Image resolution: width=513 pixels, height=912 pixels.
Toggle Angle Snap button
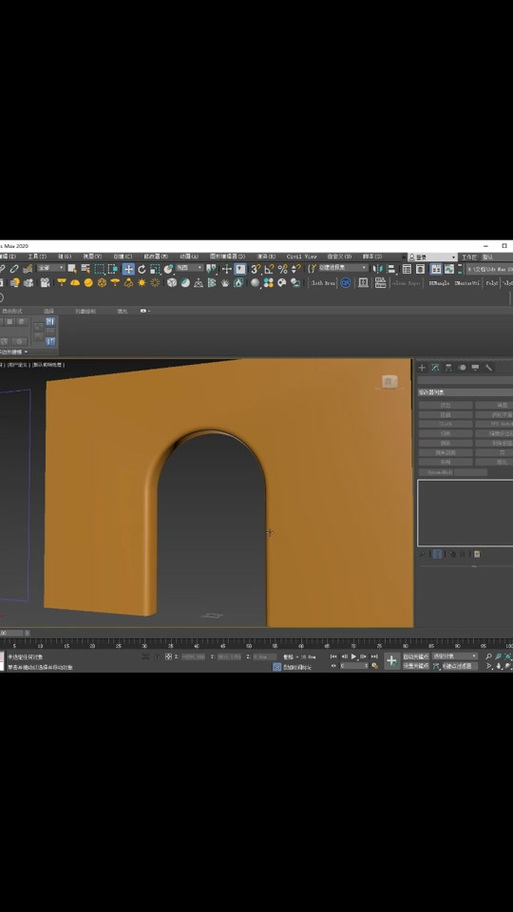click(x=268, y=269)
